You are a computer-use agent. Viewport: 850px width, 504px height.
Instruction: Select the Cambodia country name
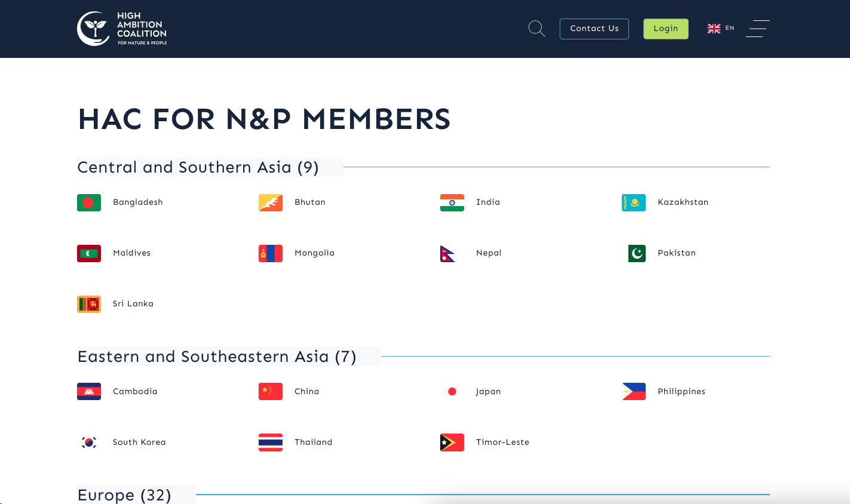point(135,392)
